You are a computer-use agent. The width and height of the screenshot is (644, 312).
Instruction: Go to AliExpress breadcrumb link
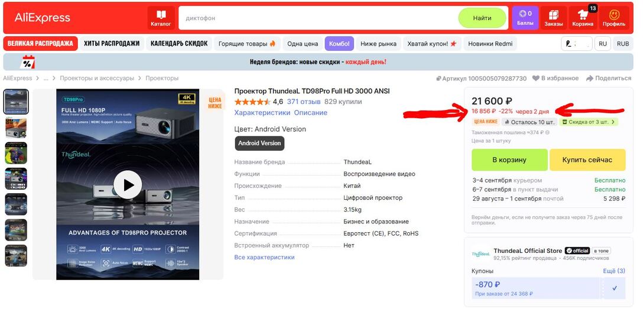coord(17,78)
